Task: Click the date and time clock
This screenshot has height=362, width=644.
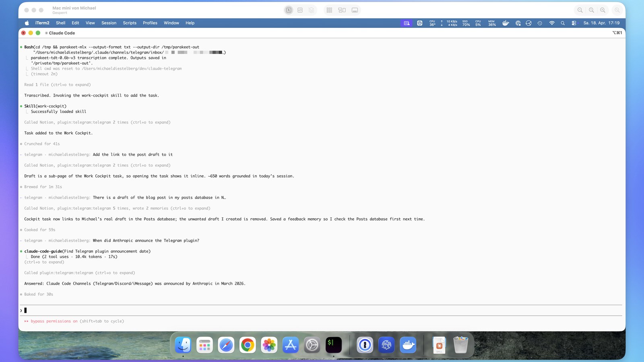Action: pos(602,23)
